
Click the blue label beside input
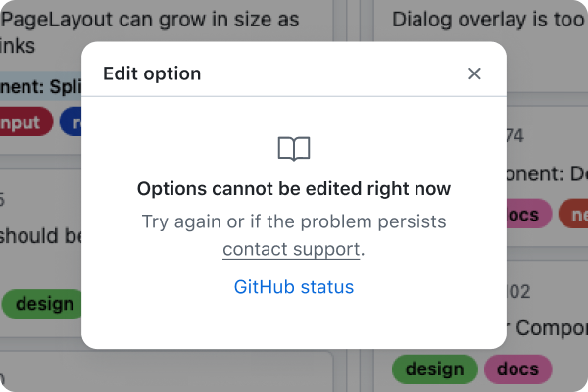(71, 122)
